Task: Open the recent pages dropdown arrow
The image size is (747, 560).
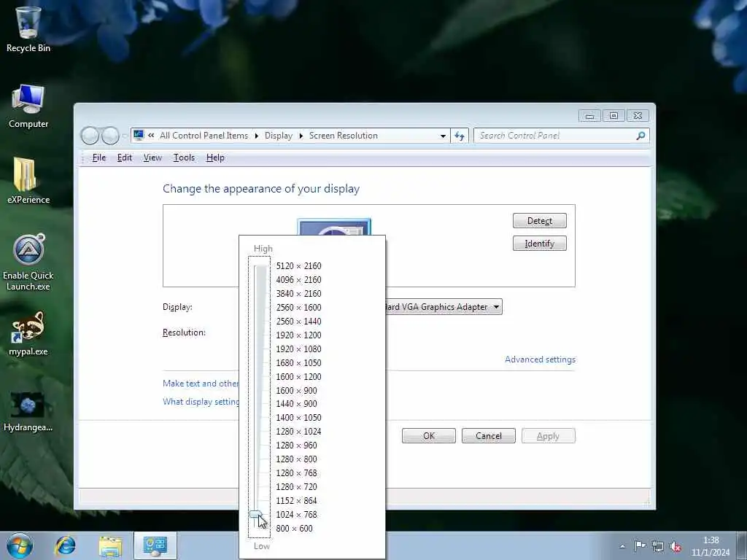Action: click(125, 136)
